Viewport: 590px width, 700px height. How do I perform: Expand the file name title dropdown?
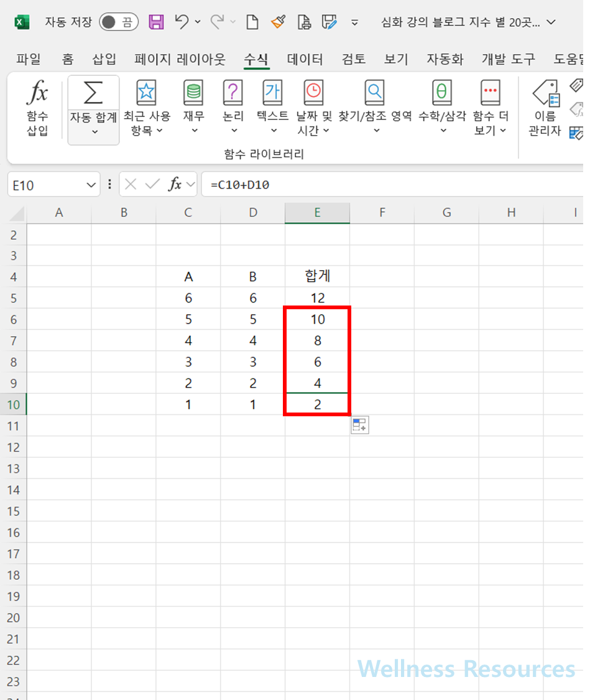point(551,22)
